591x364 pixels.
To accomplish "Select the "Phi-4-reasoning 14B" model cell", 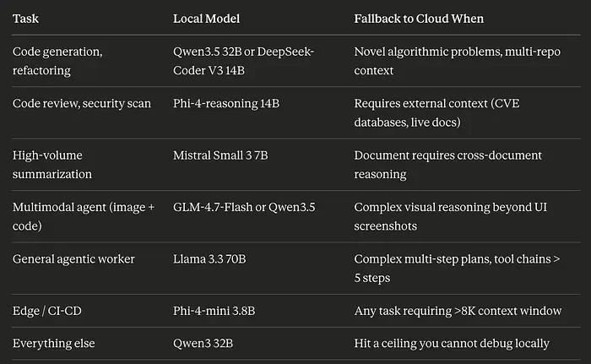I will click(226, 104).
